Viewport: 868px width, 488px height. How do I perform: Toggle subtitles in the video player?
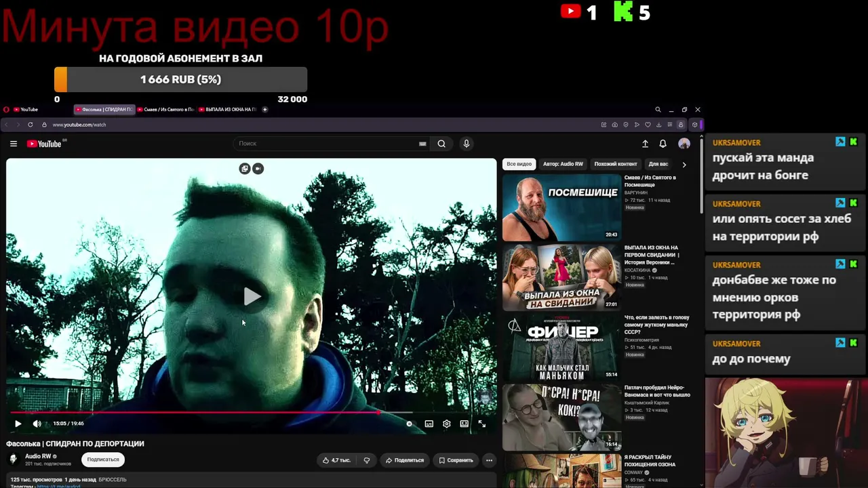click(x=429, y=424)
